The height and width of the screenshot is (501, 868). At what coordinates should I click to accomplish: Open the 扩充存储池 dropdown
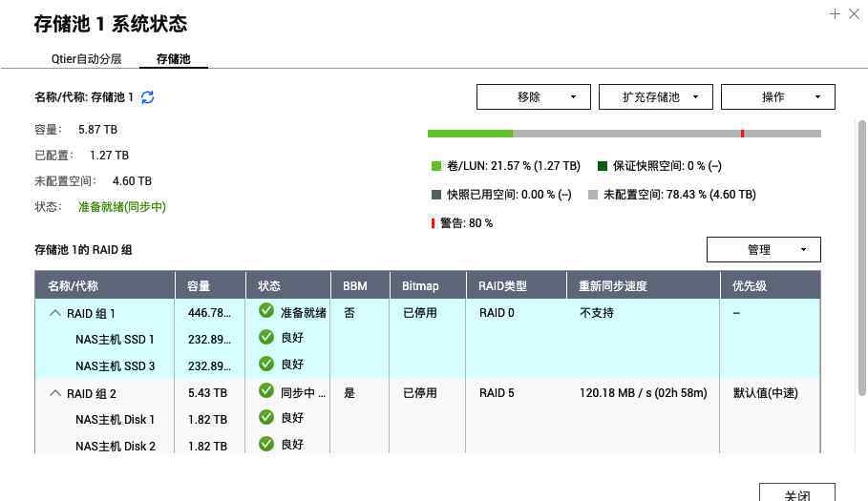pyautogui.click(x=656, y=96)
